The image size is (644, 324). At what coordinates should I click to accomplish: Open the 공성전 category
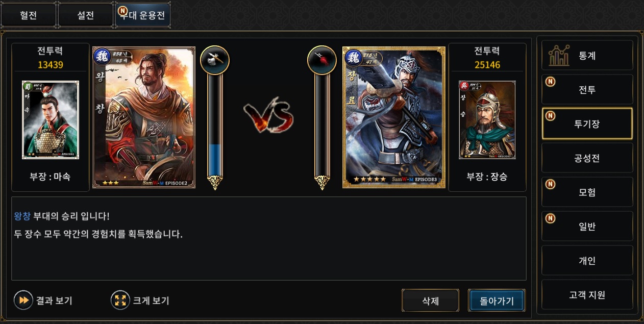587,158
